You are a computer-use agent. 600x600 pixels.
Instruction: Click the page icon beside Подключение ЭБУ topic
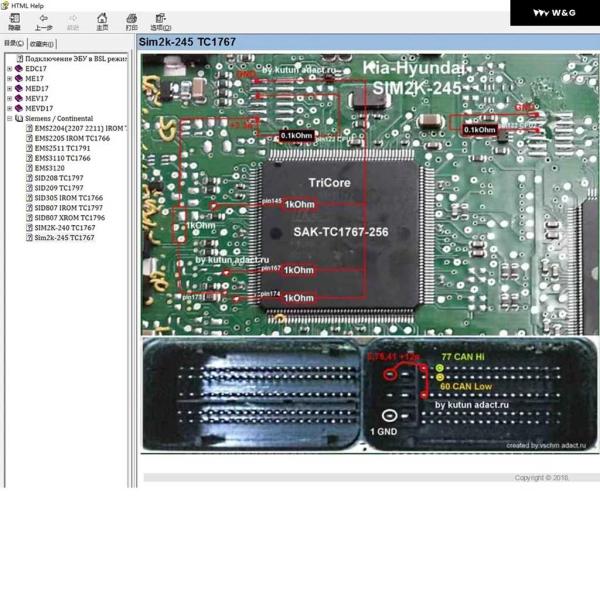click(x=20, y=59)
